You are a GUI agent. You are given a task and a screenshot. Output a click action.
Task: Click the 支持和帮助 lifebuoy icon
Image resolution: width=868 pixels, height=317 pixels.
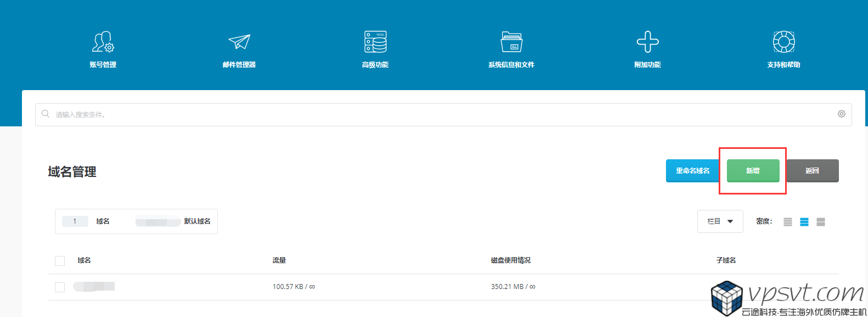[783, 42]
